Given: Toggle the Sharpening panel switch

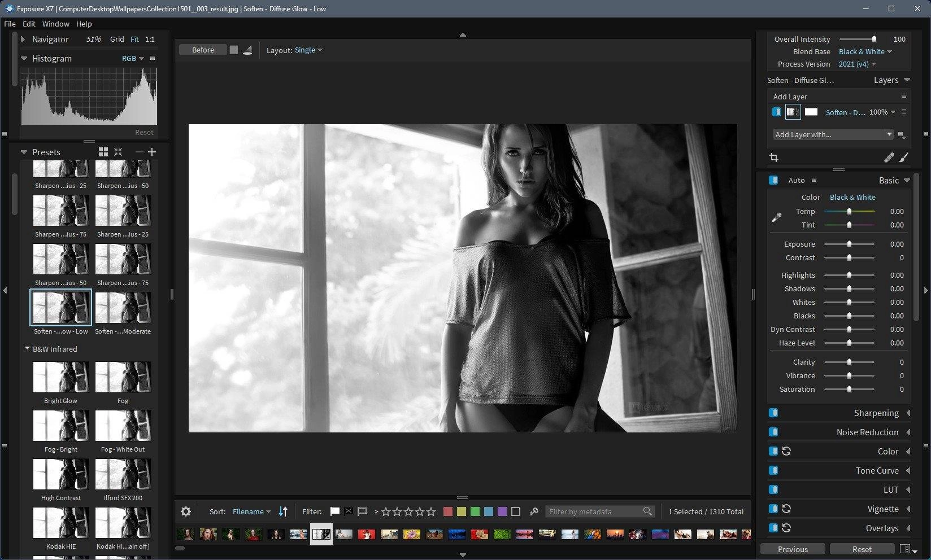Looking at the screenshot, I should pos(773,413).
